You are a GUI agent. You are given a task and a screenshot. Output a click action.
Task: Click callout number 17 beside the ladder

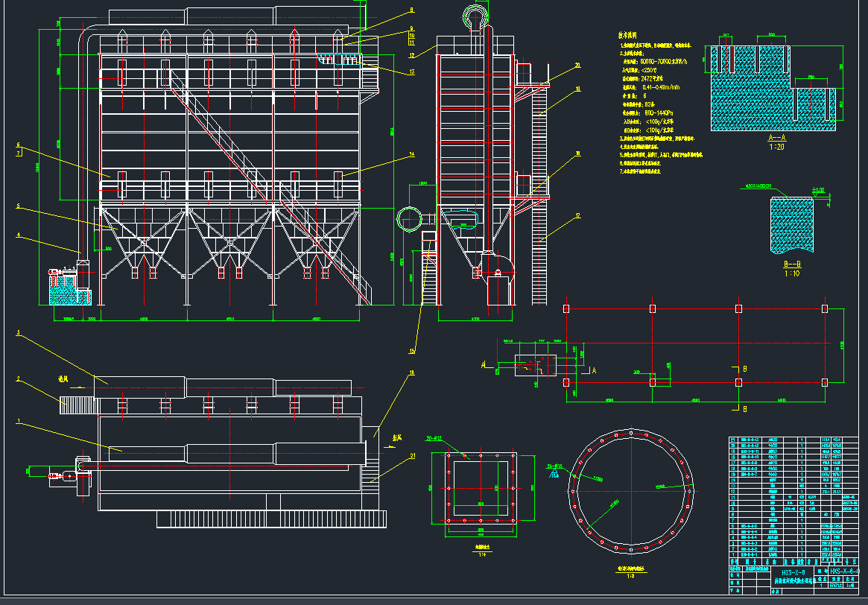[577, 217]
